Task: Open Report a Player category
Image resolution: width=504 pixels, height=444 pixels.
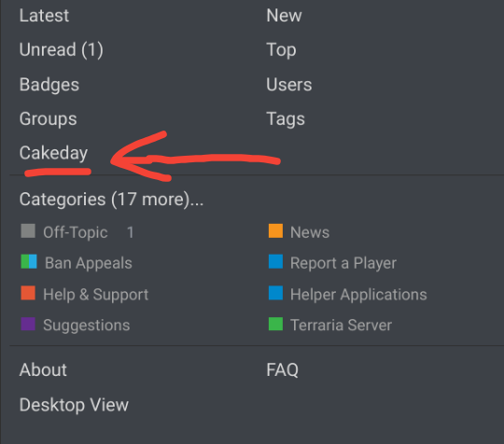Action: click(x=343, y=263)
